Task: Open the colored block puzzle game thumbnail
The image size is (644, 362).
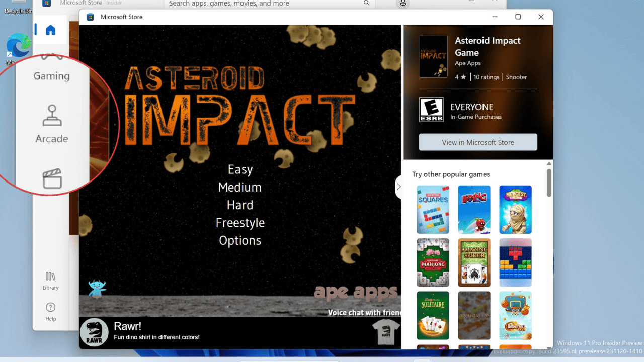Action: tap(515, 262)
